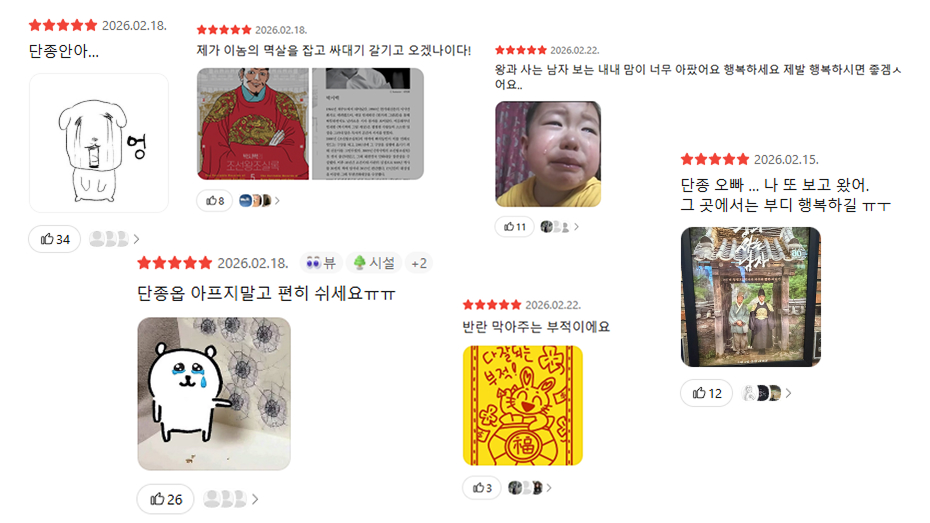Viewport: 930px width, 523px height.
Task: Select the 뷰 tag chip
Action: (321, 263)
